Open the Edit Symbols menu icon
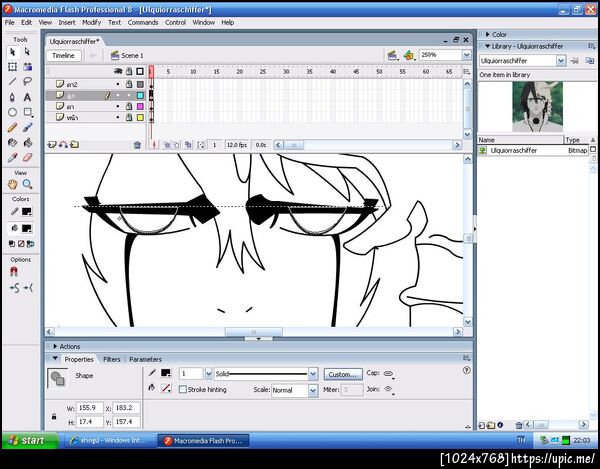This screenshot has width=600, height=469. click(x=409, y=56)
